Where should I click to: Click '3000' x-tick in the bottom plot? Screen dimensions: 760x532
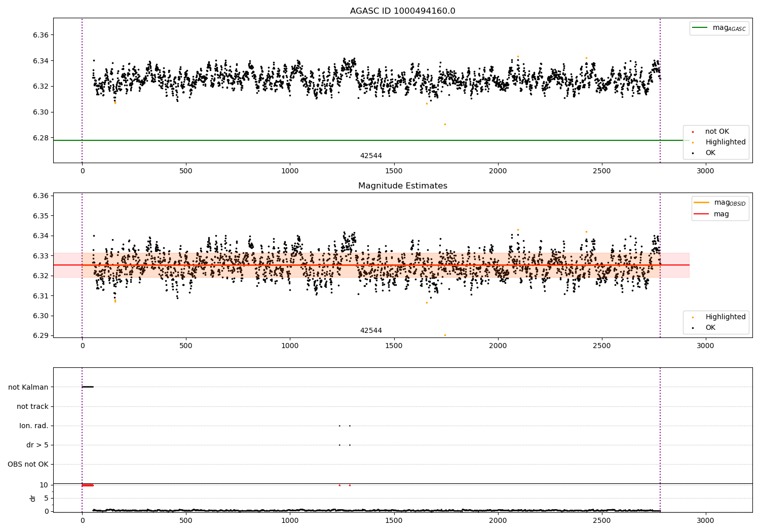coord(705,520)
